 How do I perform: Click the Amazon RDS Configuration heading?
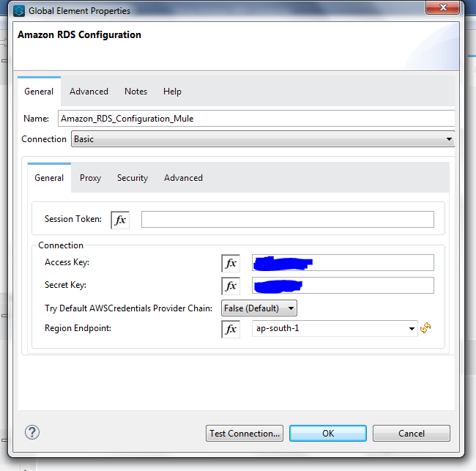click(x=80, y=34)
